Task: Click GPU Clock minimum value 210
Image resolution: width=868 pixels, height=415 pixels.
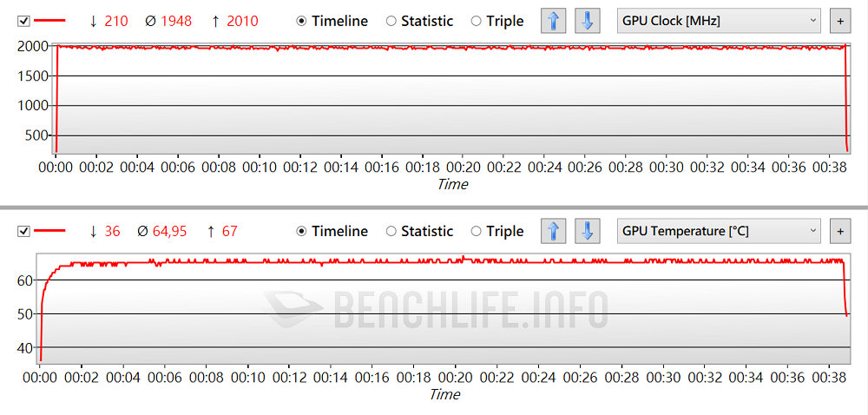Action: 116,21
